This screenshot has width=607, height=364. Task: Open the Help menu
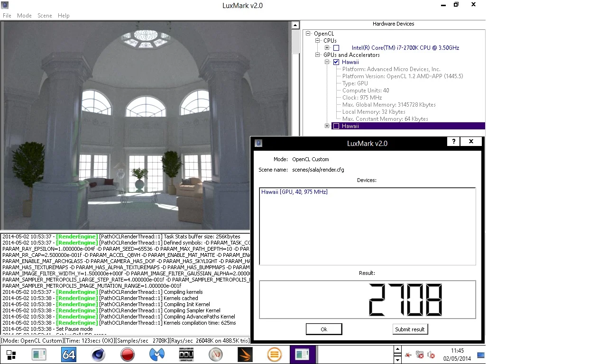64,16
